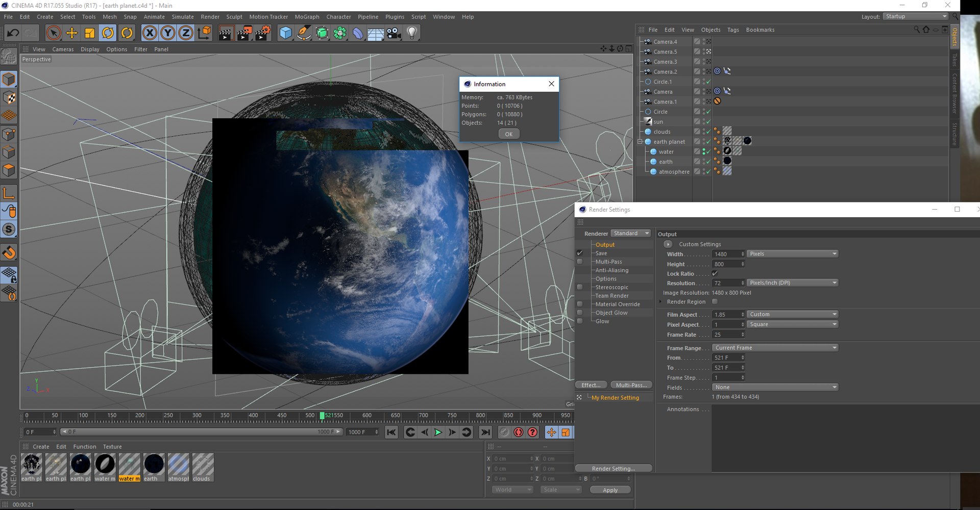Click the red question mark keyframe selection icon
980x510 pixels.
pos(532,432)
